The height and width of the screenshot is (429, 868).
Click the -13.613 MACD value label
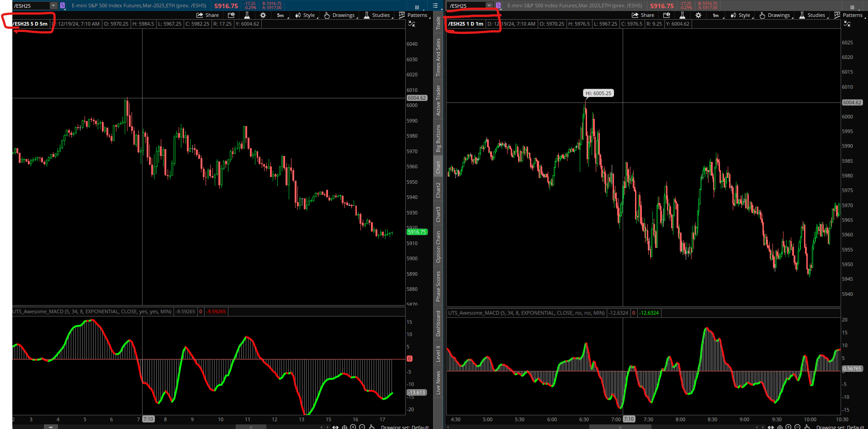[417, 392]
